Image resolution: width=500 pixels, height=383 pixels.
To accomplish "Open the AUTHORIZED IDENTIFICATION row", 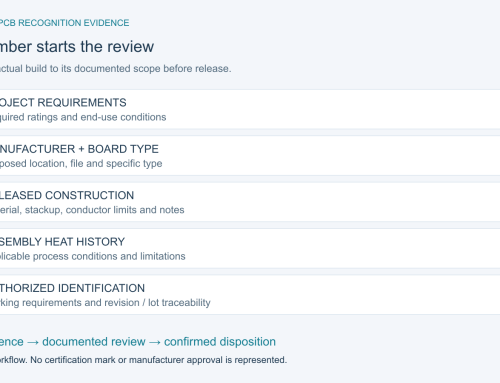I will coord(250,295).
